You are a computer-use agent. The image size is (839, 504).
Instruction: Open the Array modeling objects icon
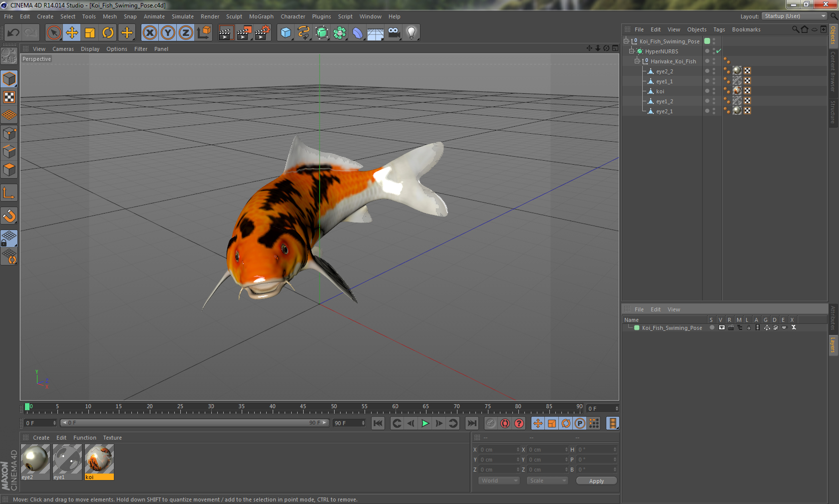tap(340, 33)
